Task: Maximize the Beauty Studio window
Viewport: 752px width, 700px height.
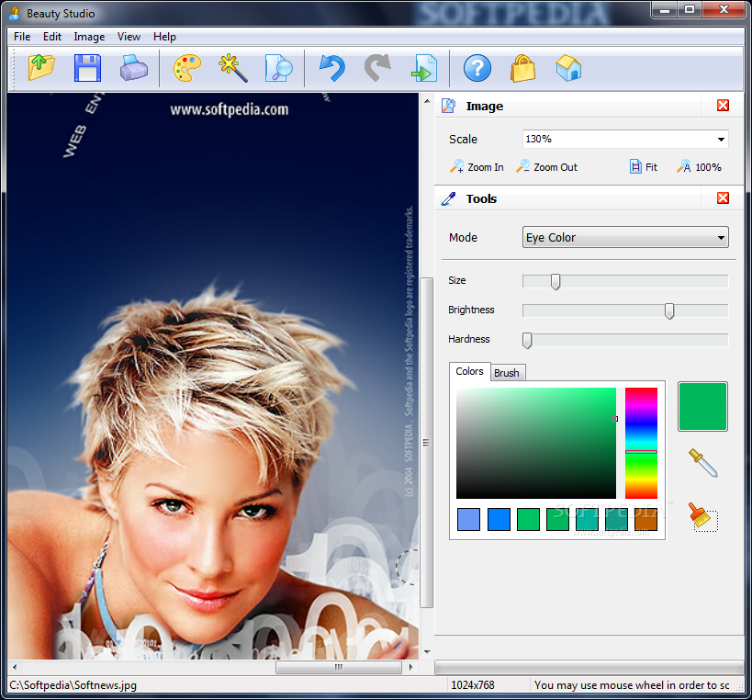Action: click(690, 9)
